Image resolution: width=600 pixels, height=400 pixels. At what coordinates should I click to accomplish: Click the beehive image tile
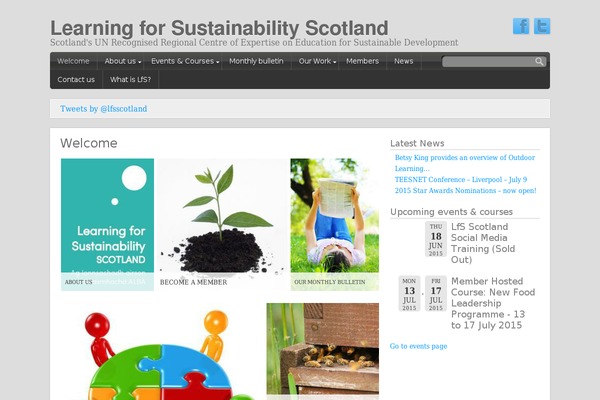[323, 351]
